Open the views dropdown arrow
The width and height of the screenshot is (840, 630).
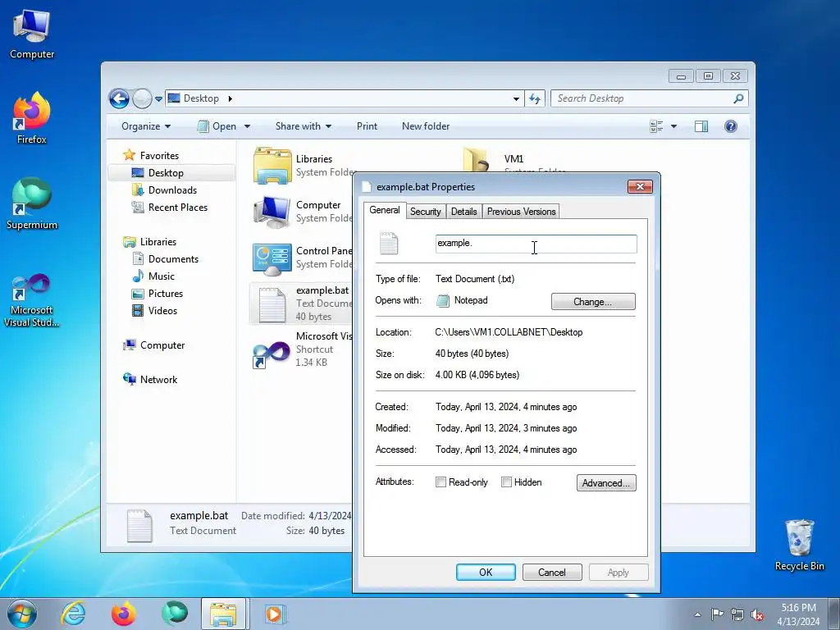pos(674,126)
